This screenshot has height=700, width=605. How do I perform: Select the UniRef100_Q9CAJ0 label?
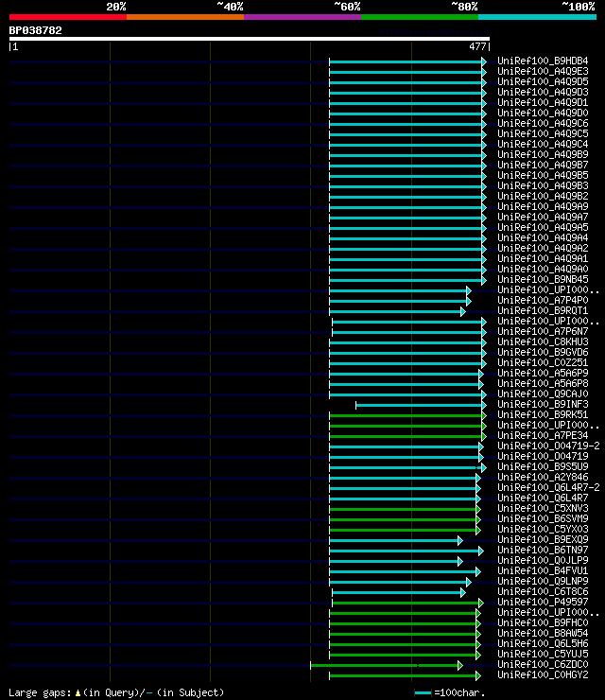[x=543, y=394]
